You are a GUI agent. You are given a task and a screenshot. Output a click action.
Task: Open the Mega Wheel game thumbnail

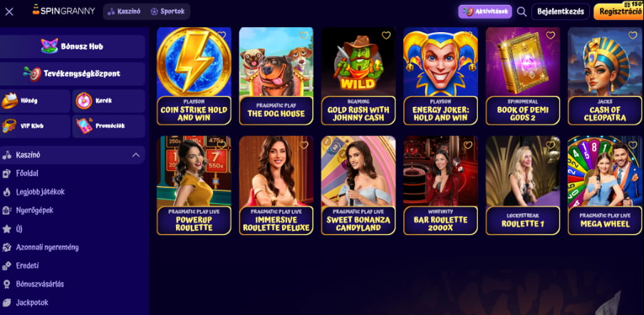coord(605,185)
